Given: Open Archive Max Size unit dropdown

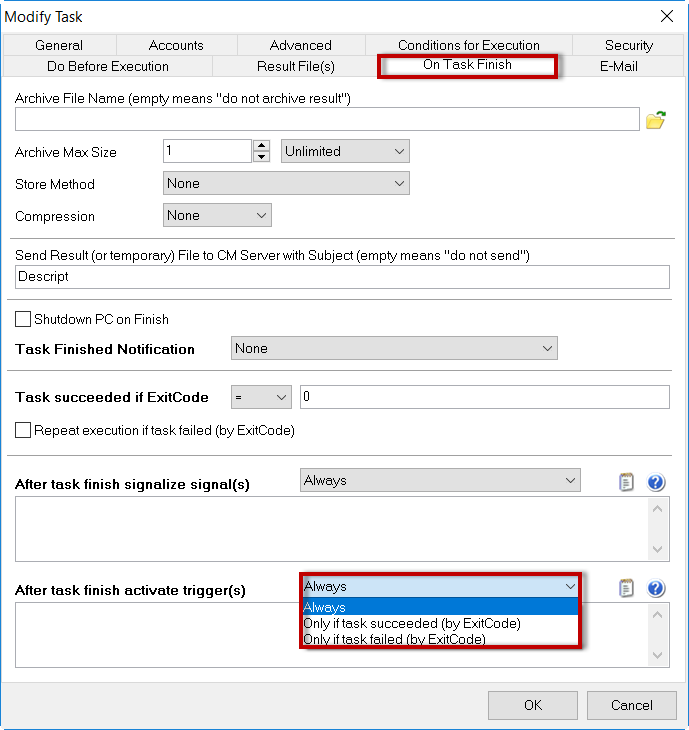Looking at the screenshot, I should (x=345, y=151).
